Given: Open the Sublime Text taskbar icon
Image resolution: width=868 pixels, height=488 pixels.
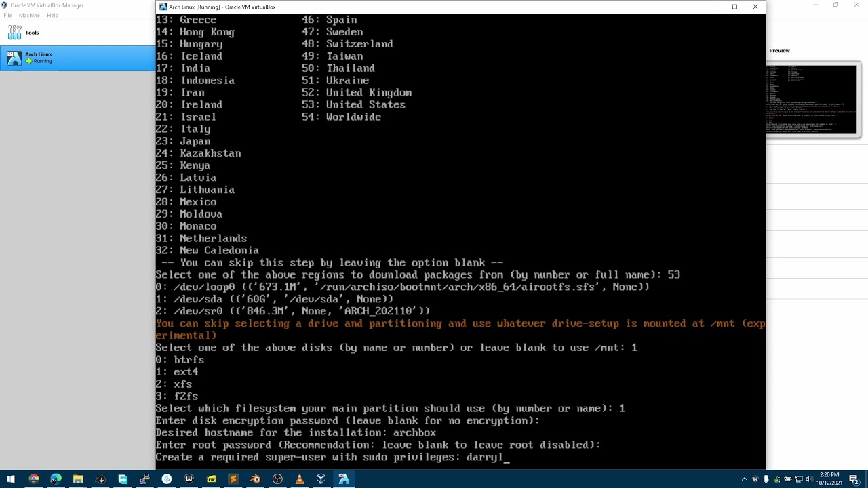Looking at the screenshot, I should [233, 479].
